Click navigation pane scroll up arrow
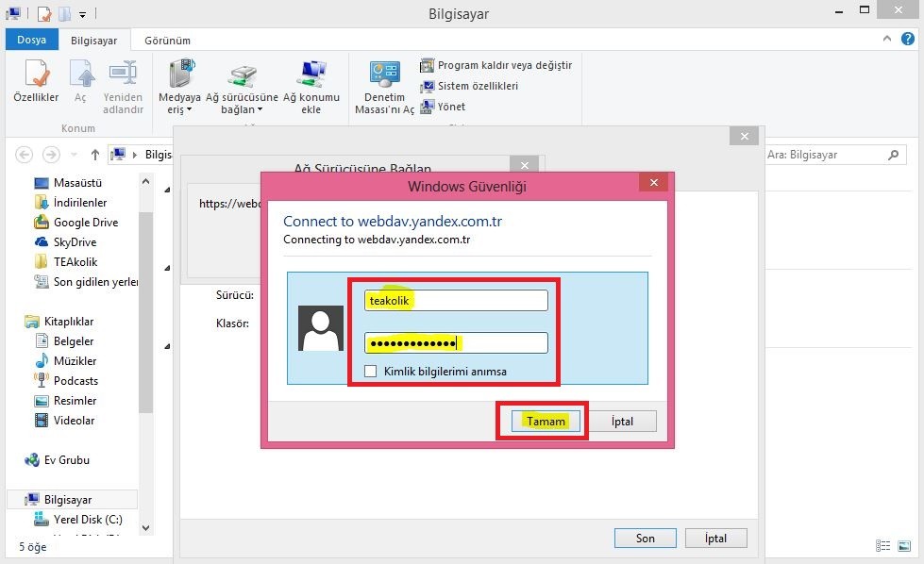This screenshot has width=924, height=564. 145,181
